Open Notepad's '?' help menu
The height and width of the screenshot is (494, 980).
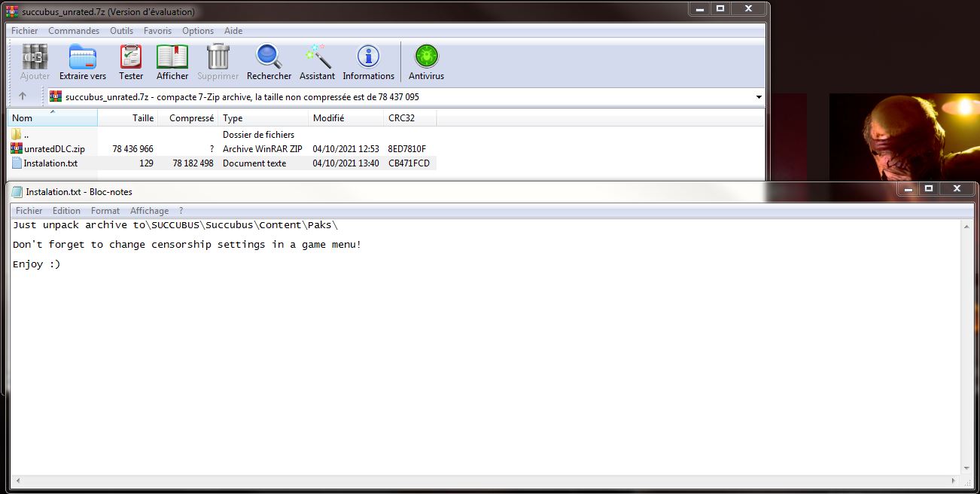181,211
